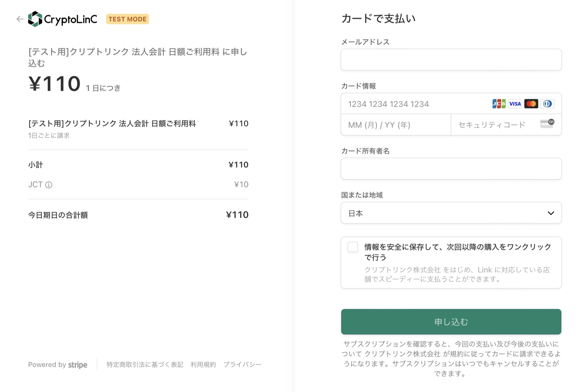Open the 利用規約 terms link
Screen dimensions: 582x392
click(203, 365)
